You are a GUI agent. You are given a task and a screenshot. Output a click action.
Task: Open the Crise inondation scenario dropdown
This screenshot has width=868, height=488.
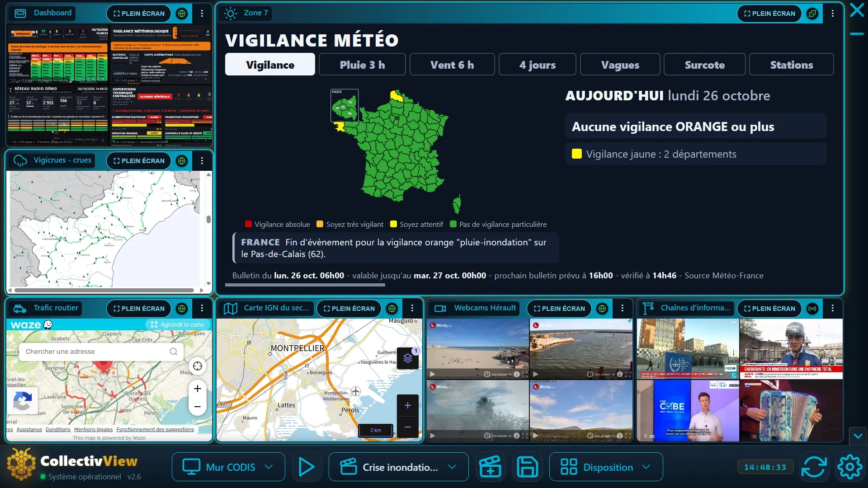[x=398, y=467]
